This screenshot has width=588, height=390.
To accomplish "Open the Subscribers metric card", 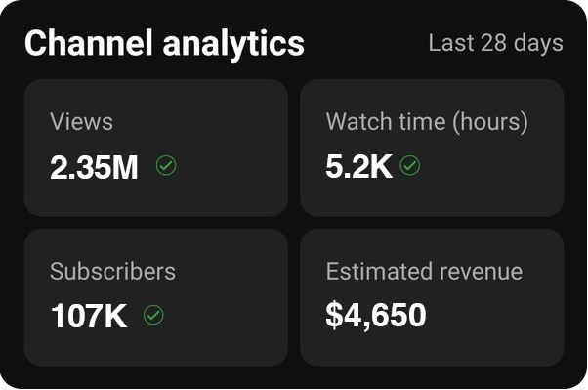I will point(156,297).
